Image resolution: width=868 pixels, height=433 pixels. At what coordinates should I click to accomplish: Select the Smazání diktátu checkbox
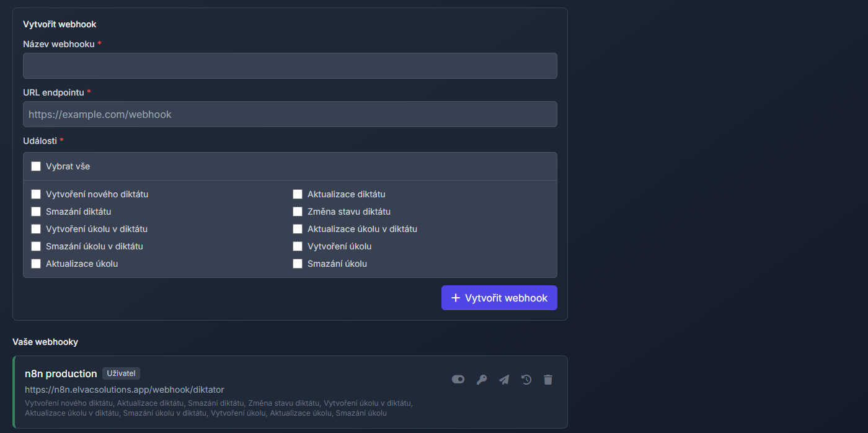point(36,212)
